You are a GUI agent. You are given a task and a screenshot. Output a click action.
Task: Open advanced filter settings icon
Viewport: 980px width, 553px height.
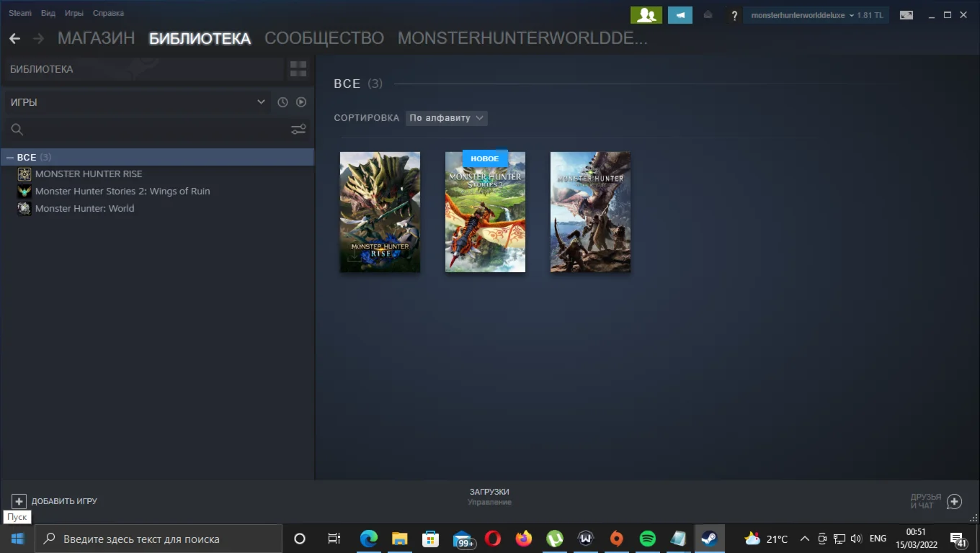click(x=298, y=130)
